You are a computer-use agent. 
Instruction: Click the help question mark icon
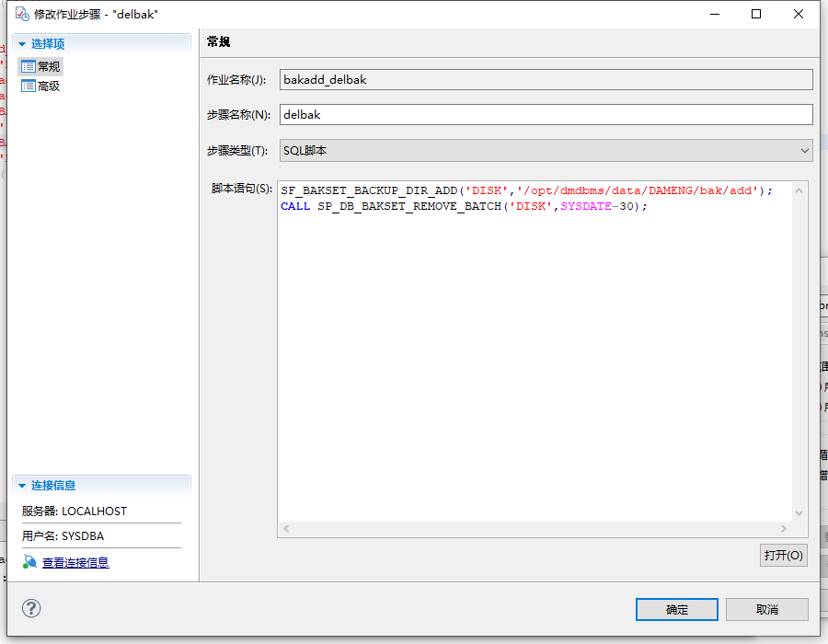coord(32,608)
